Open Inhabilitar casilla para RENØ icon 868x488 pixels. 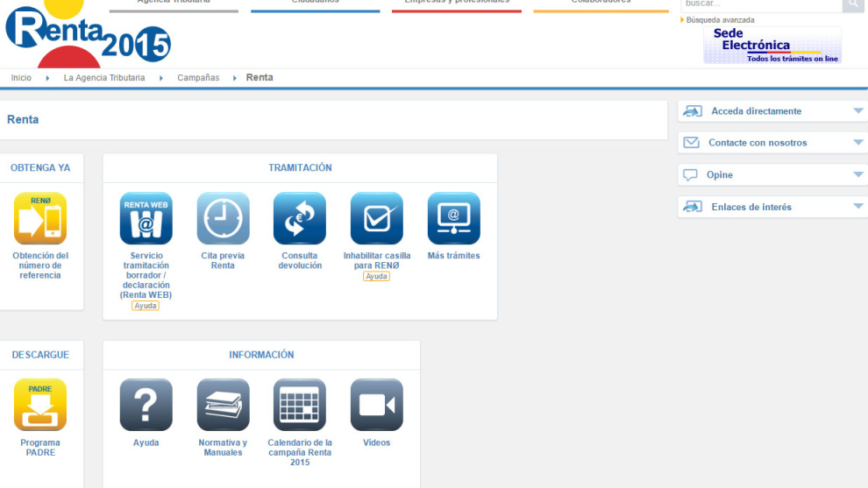click(376, 218)
